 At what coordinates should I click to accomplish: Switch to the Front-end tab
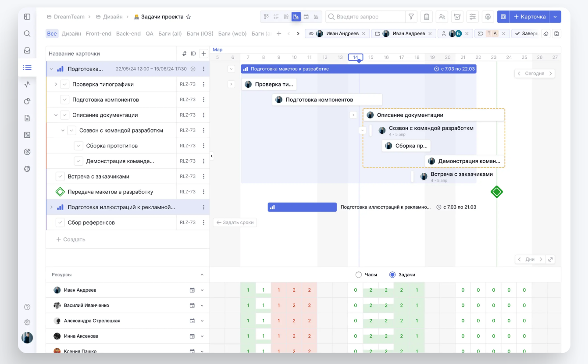[x=98, y=33]
